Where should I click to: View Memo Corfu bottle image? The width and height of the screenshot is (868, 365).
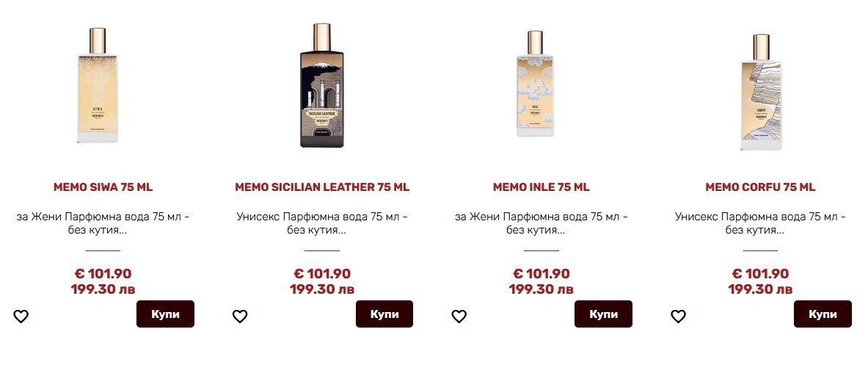coord(761,93)
